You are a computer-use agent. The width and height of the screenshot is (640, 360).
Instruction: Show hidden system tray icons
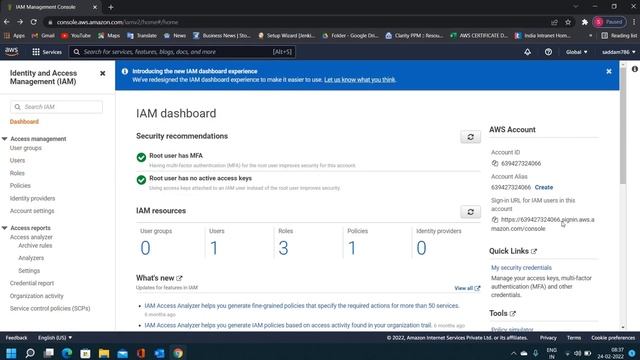click(513, 353)
